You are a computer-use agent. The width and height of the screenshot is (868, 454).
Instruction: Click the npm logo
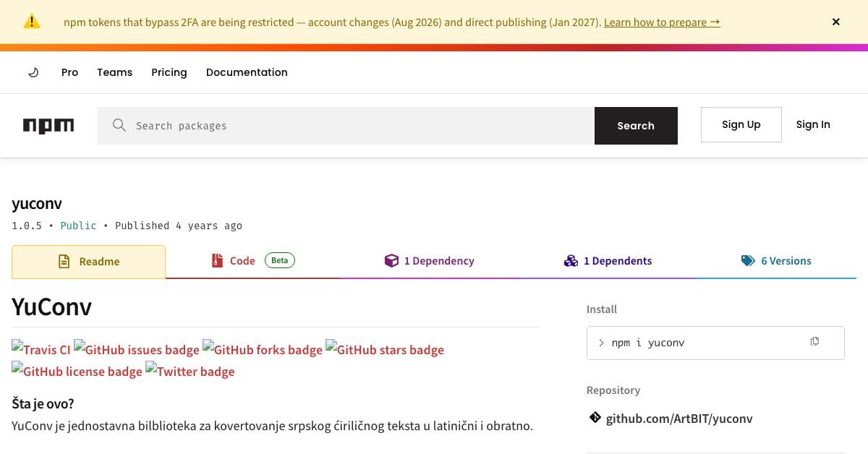click(x=48, y=126)
